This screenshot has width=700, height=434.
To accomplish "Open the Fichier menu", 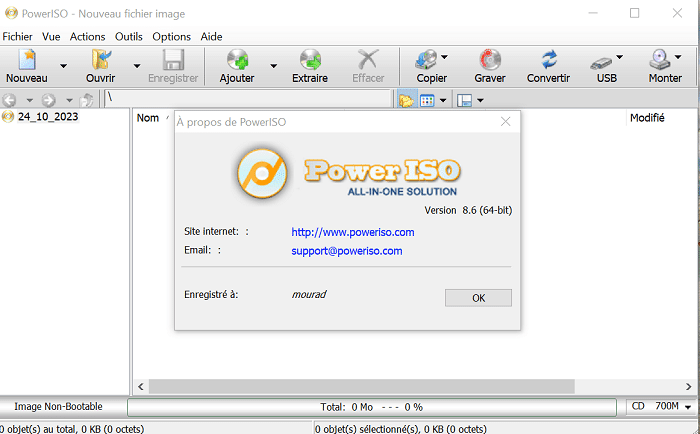I will tap(17, 36).
